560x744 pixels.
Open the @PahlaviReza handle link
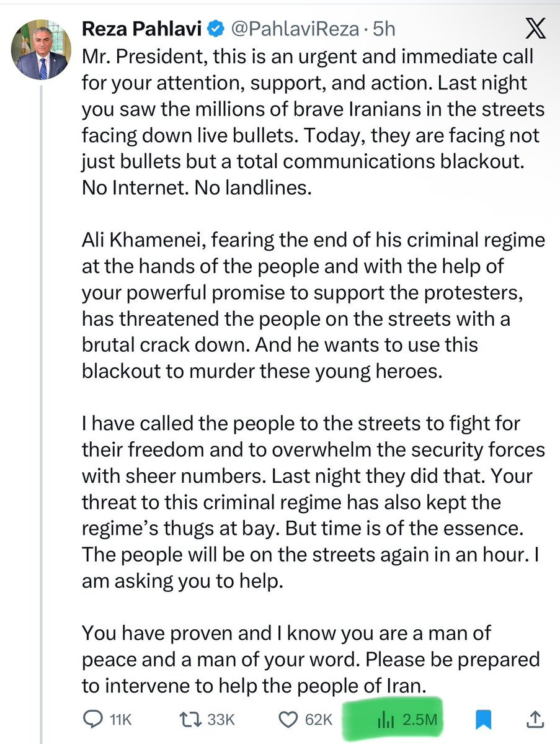point(295,29)
